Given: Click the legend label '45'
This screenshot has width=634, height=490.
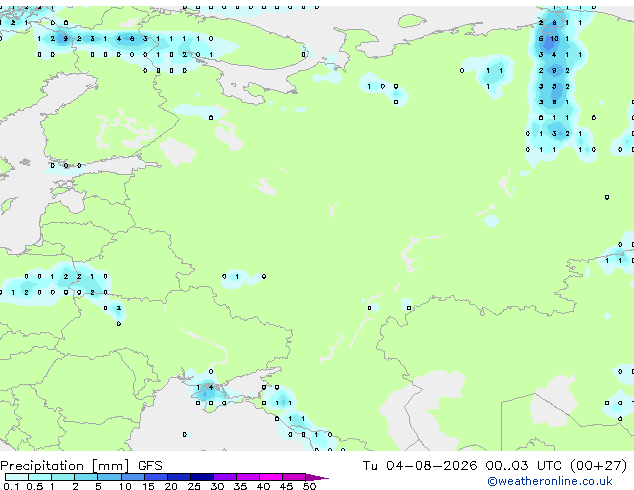Looking at the screenshot, I should click(286, 486).
